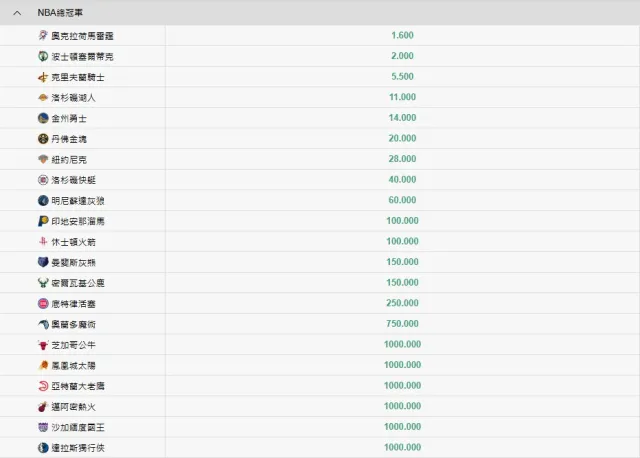Image resolution: width=640 pixels, height=458 pixels.
Task: Click the Oklahoma City Thunder logo
Action: [43, 36]
